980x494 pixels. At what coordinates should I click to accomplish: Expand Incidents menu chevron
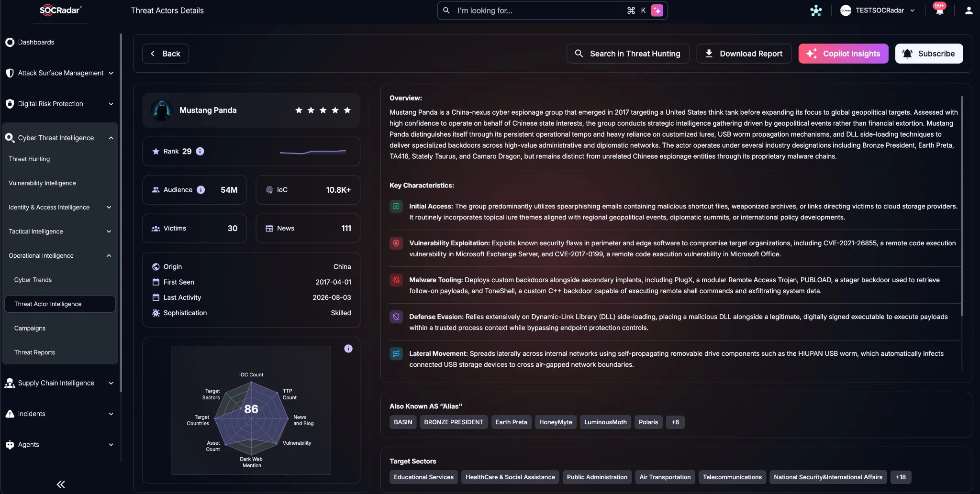[111, 414]
